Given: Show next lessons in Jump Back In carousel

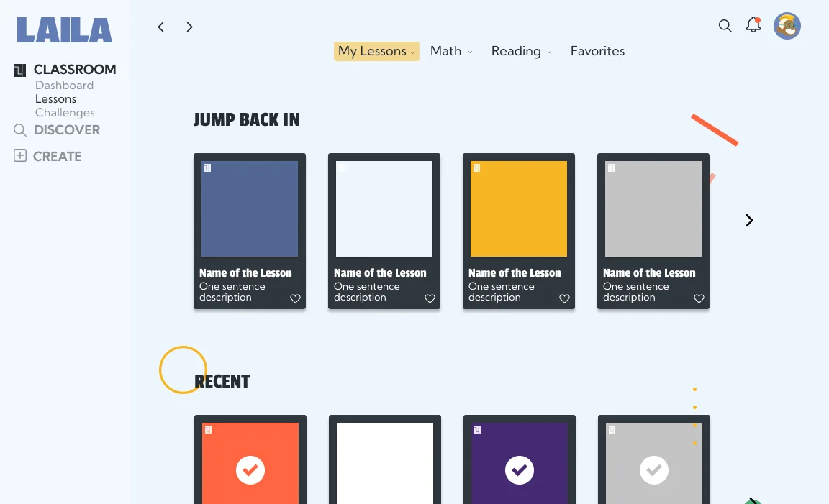Looking at the screenshot, I should (x=749, y=220).
